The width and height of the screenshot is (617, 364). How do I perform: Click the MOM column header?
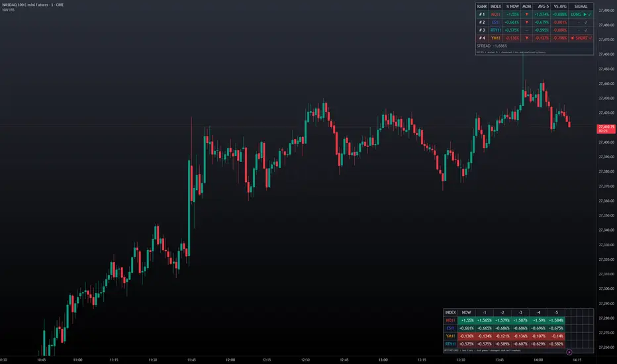click(x=526, y=7)
